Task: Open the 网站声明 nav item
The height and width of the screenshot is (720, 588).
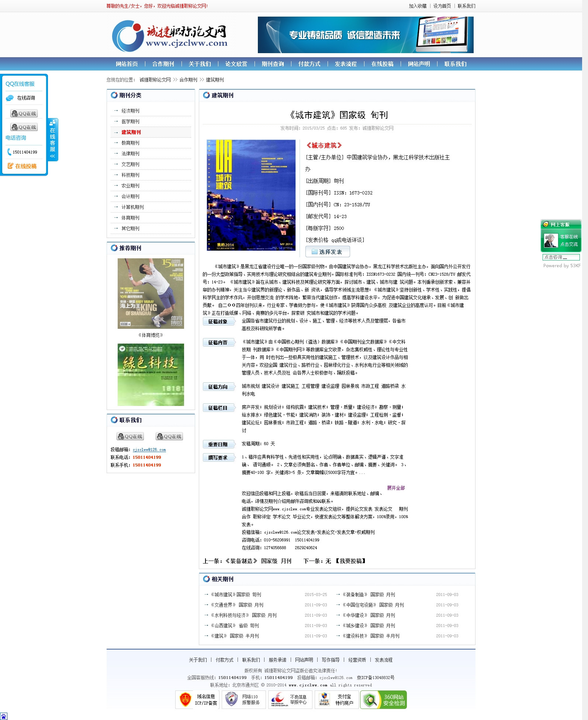Action: pos(419,64)
